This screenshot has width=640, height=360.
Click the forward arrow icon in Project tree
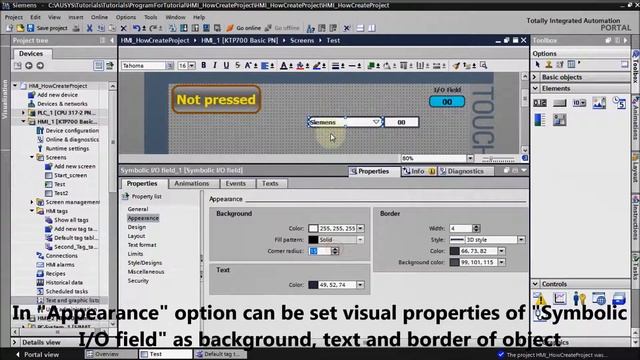40,66
